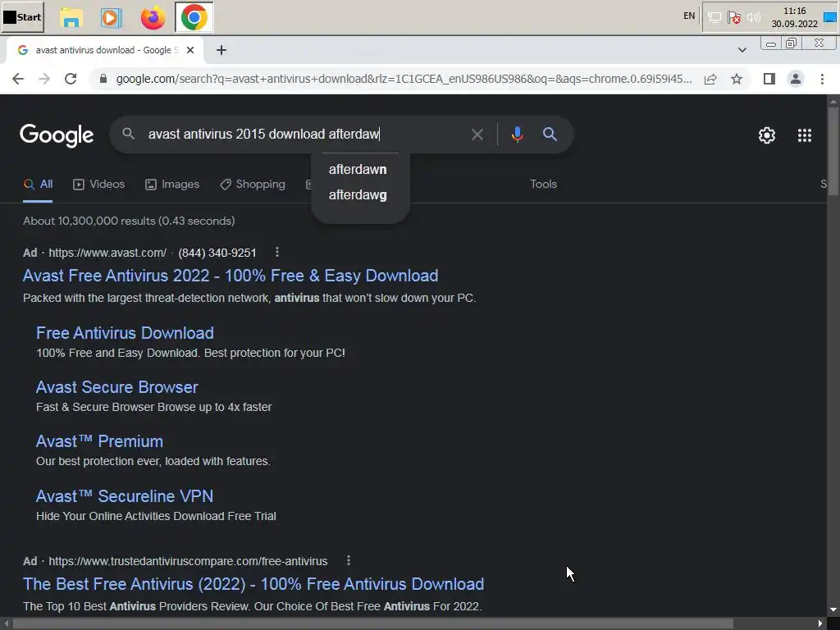
Task: Bookmark this page with the star
Action: [737, 80]
